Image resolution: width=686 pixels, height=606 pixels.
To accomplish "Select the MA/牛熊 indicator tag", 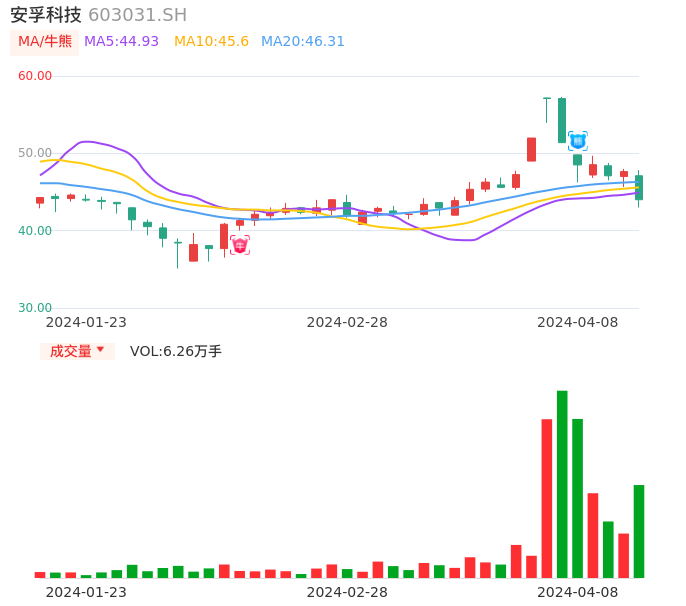I will [44, 42].
